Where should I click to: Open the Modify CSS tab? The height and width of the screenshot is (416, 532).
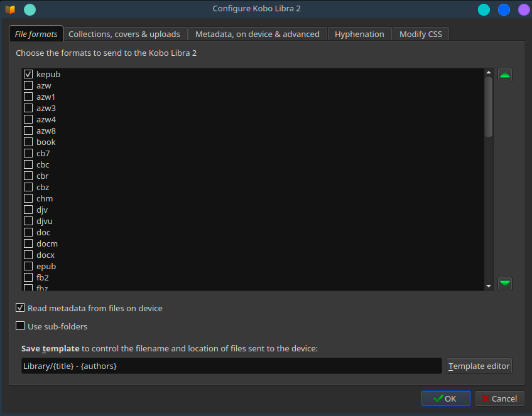point(421,35)
